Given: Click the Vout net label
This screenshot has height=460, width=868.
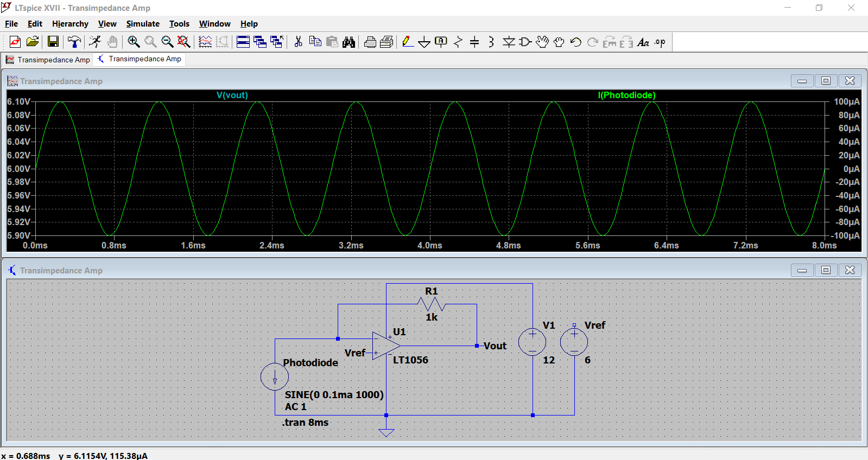Looking at the screenshot, I should pyautogui.click(x=495, y=346).
